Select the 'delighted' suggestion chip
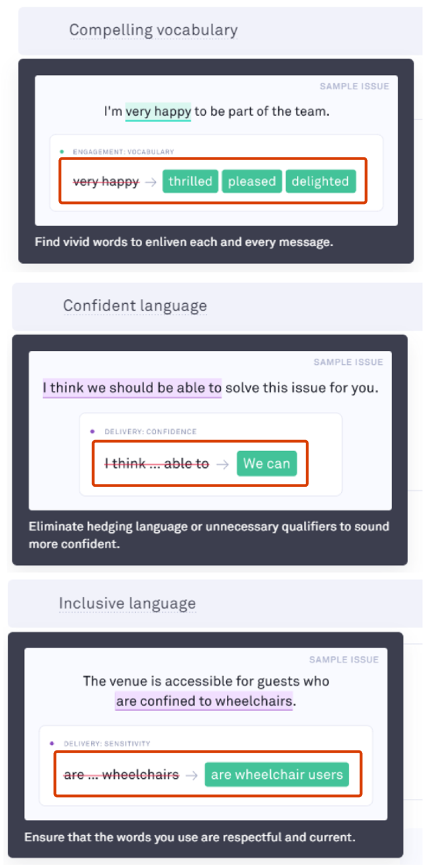 pyautogui.click(x=320, y=181)
